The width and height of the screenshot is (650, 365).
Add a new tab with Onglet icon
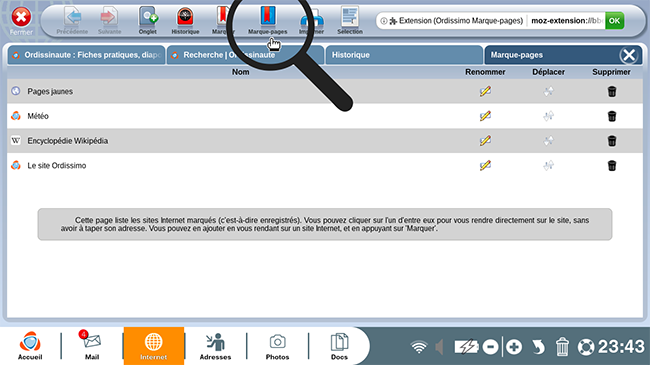coord(148,20)
